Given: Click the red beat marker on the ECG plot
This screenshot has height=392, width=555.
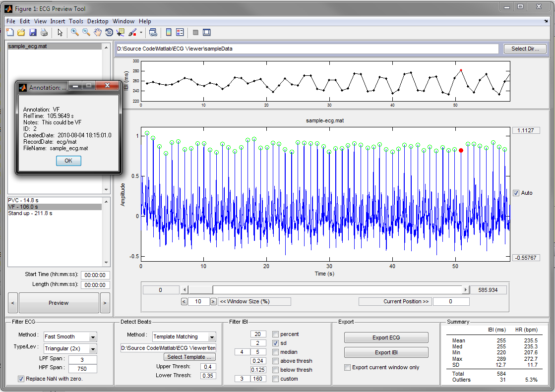Looking at the screenshot, I should tap(461, 150).
